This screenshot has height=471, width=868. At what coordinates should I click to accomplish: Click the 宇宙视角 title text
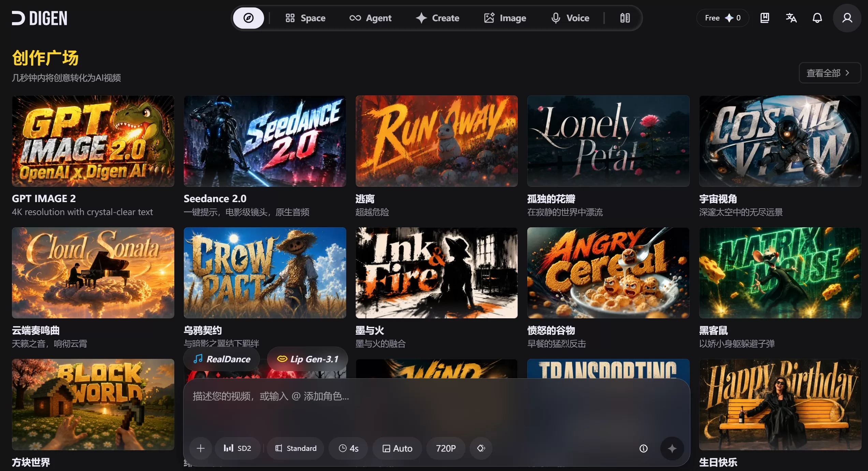pyautogui.click(x=718, y=199)
